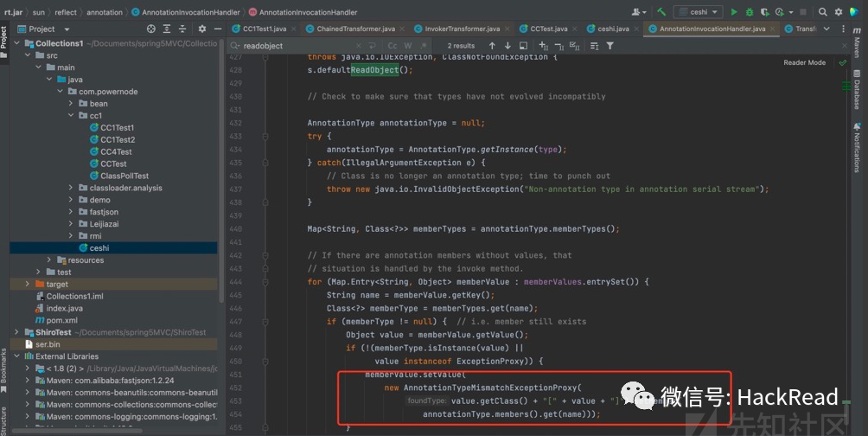This screenshot has width=868, height=436.
Task: Click the green inspection checkmark widget
Action: pos(843,62)
